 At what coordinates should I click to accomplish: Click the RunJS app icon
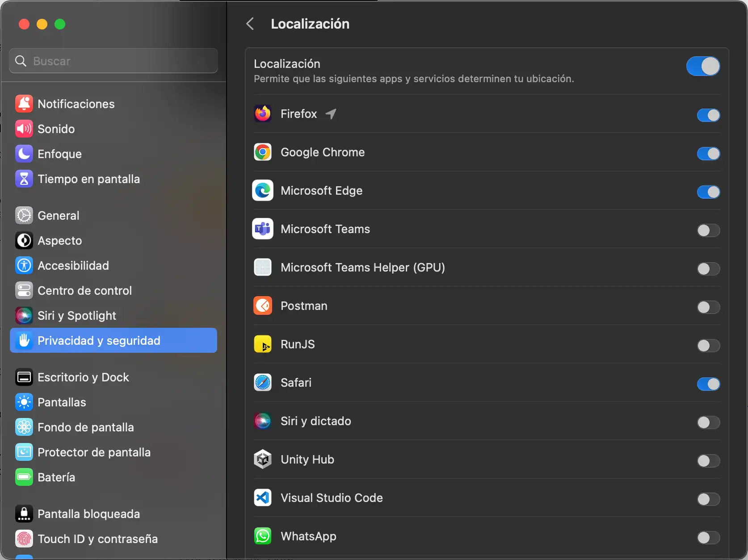coord(263,344)
